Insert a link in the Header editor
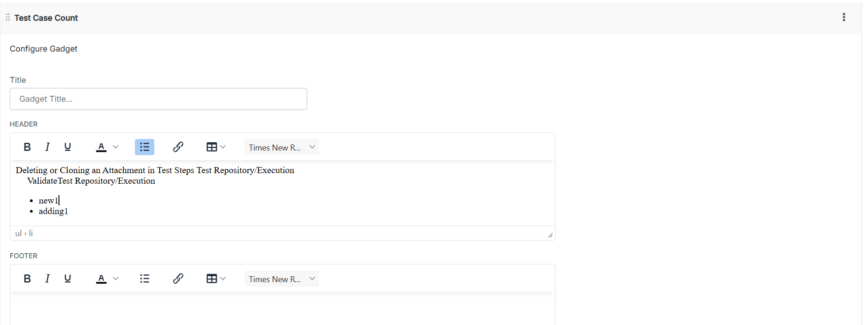 [178, 147]
